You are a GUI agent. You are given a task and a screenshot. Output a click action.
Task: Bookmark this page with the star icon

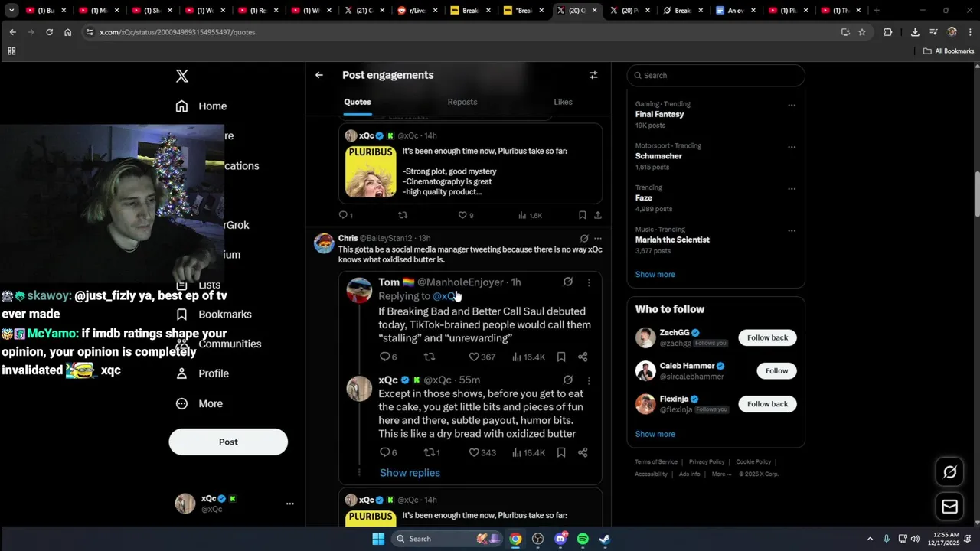862,32
